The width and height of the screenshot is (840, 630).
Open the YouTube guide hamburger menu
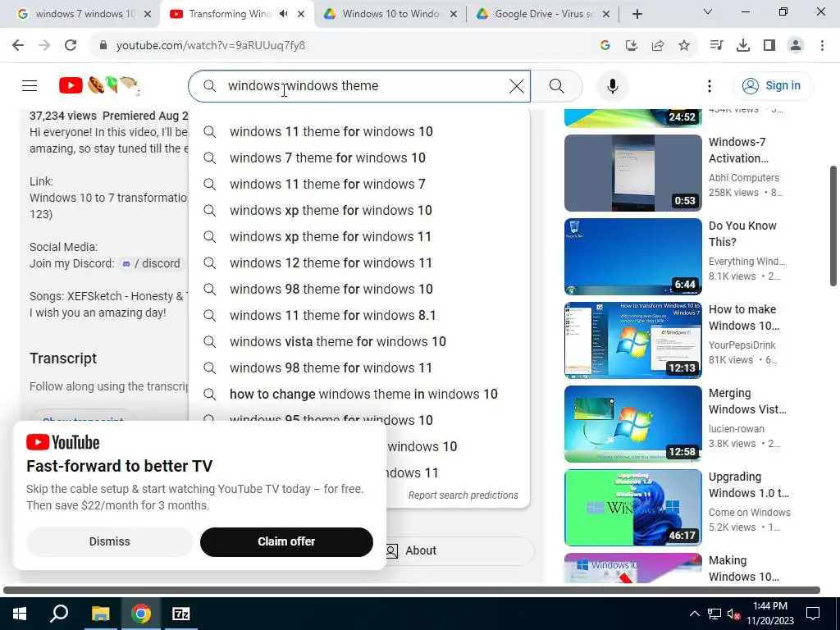(30, 85)
